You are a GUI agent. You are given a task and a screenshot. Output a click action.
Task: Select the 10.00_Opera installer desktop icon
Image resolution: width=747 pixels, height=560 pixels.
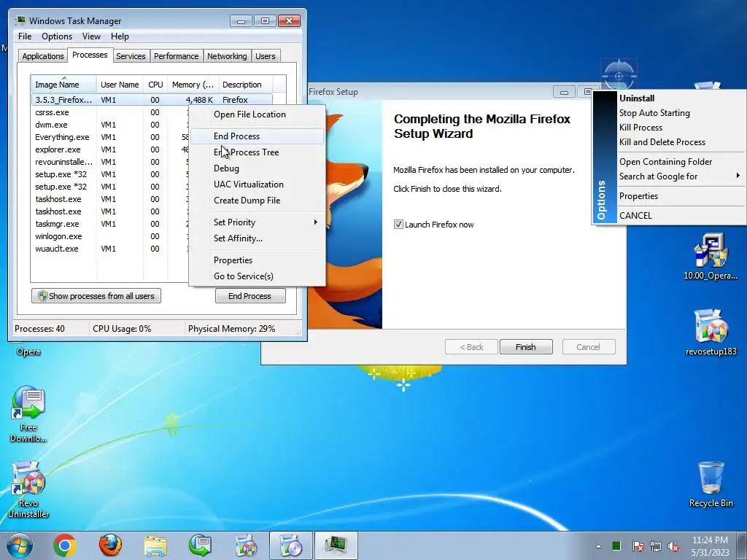711,256
